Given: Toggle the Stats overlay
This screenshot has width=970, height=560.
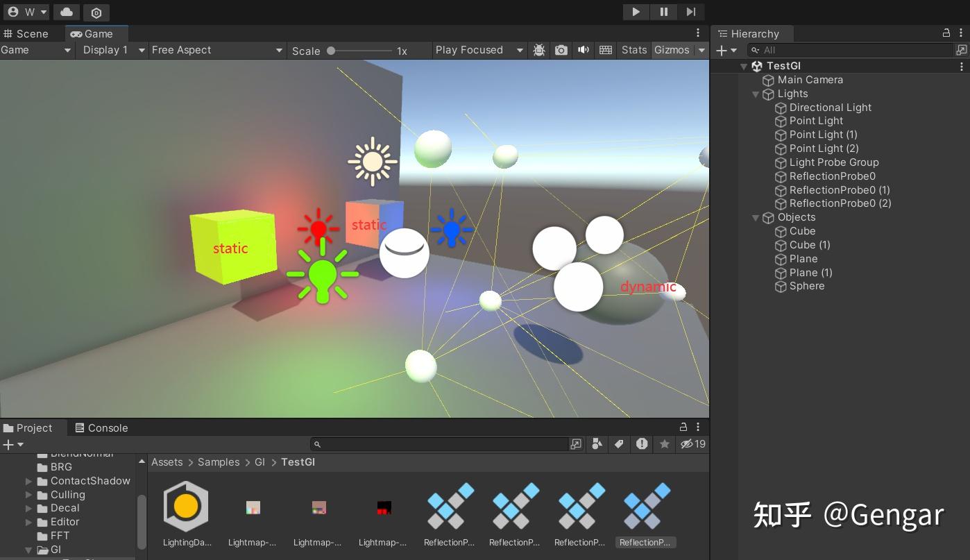Looking at the screenshot, I should [634, 50].
